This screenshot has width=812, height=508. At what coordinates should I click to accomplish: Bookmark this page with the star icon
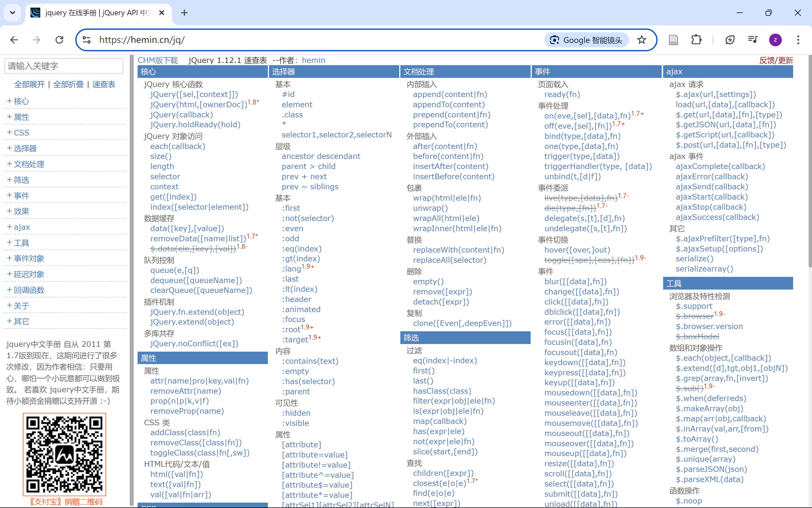point(641,40)
